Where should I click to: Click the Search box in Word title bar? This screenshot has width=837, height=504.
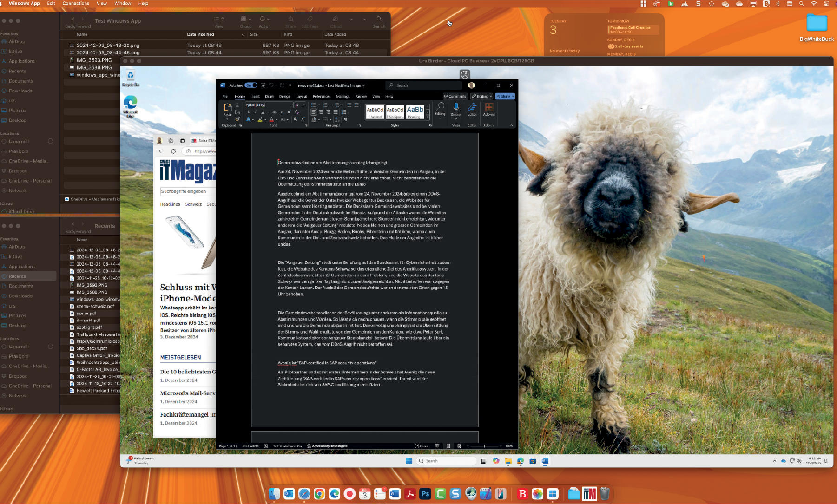[424, 85]
